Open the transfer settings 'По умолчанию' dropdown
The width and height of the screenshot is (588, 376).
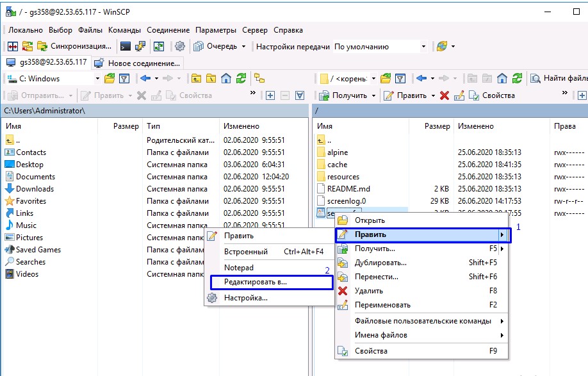(x=423, y=46)
